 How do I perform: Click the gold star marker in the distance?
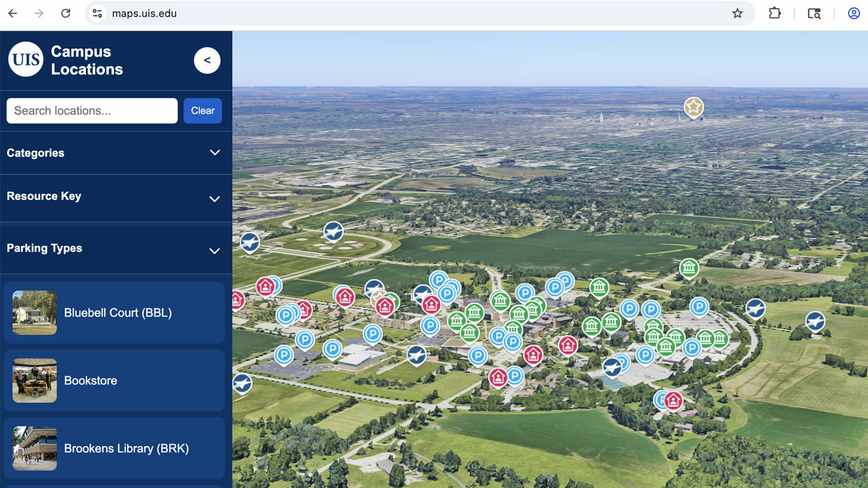coord(693,107)
